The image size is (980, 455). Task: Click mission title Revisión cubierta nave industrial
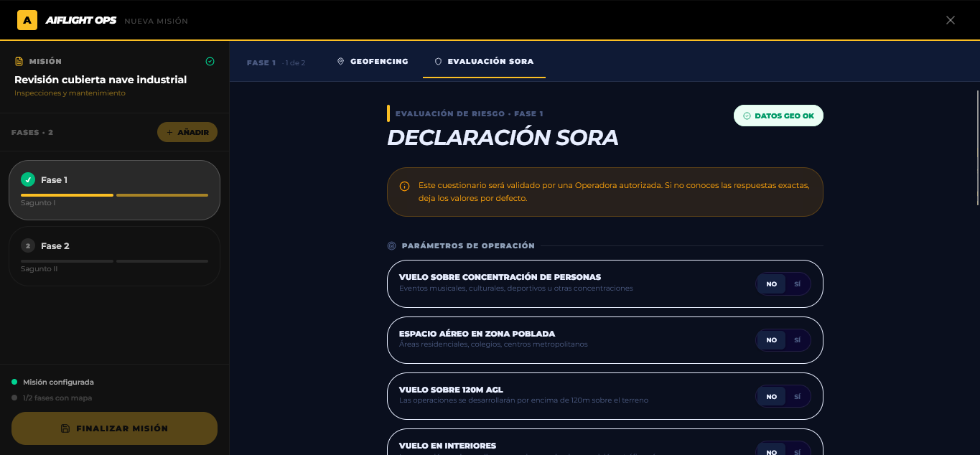click(101, 80)
